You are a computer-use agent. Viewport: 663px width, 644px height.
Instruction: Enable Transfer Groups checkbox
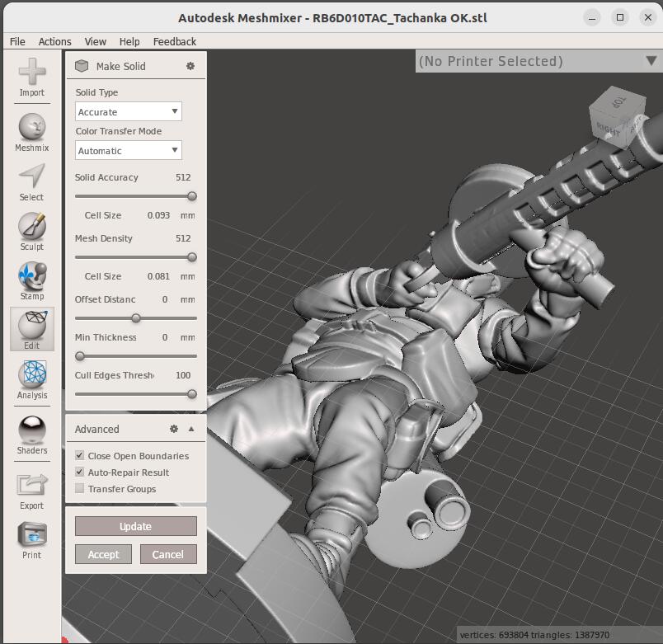(x=79, y=488)
